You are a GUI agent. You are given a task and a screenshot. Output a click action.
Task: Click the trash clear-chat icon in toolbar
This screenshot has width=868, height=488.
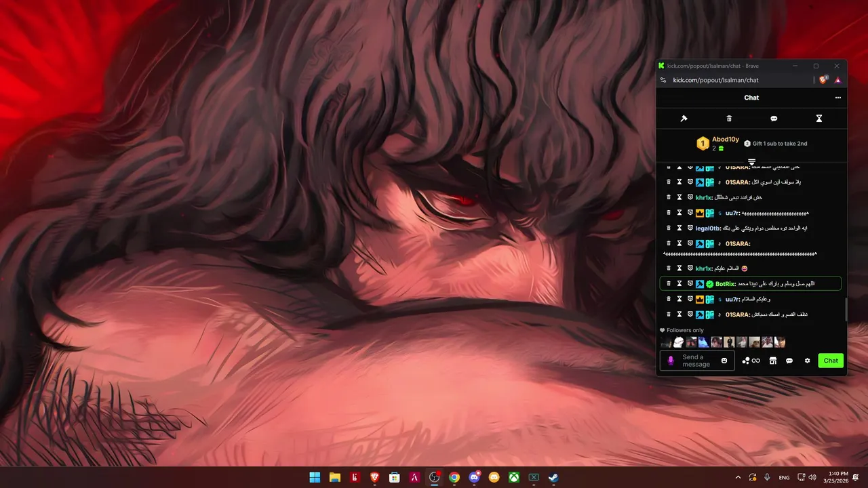point(729,119)
